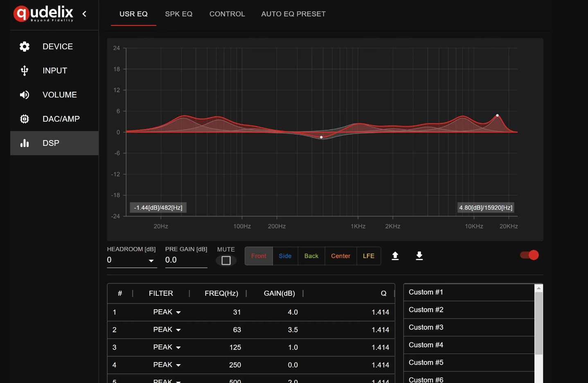Select the Front channel button

259,256
